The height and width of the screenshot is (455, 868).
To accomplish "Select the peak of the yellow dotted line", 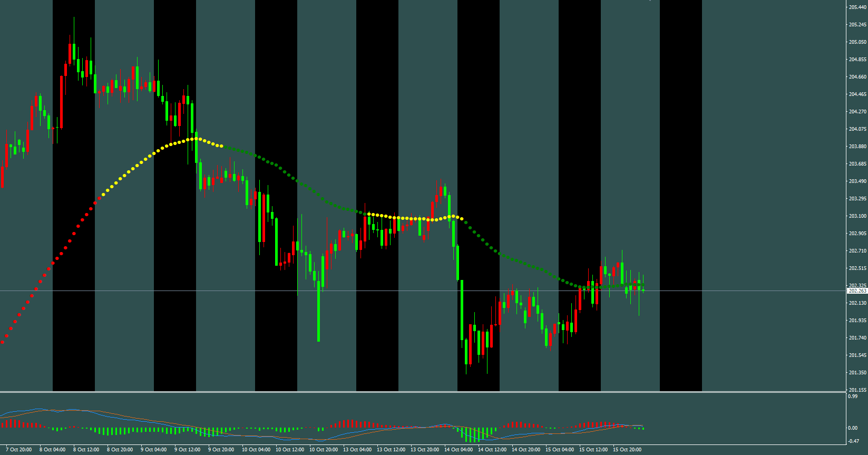I will (x=196, y=139).
